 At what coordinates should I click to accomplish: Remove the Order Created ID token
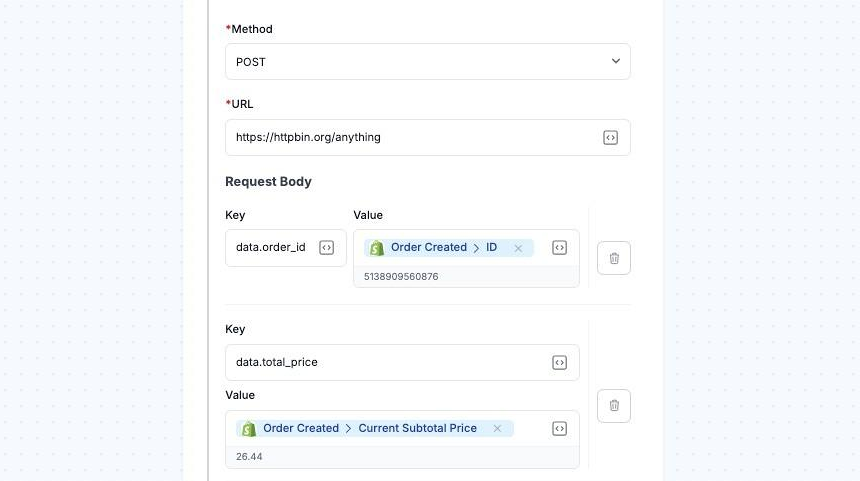point(518,248)
